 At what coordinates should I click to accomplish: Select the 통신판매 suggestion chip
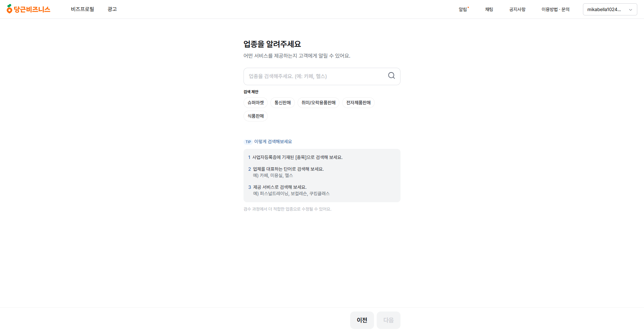(282, 103)
